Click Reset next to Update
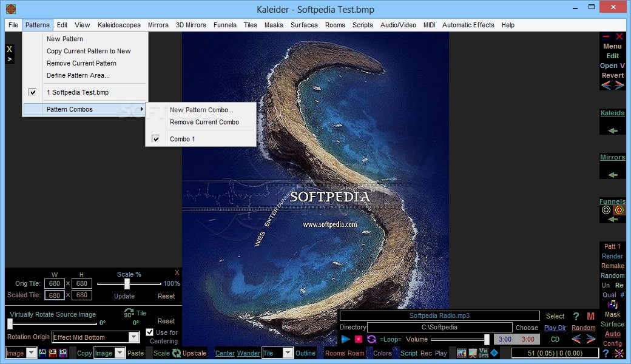The image size is (631, 364). pos(166,296)
